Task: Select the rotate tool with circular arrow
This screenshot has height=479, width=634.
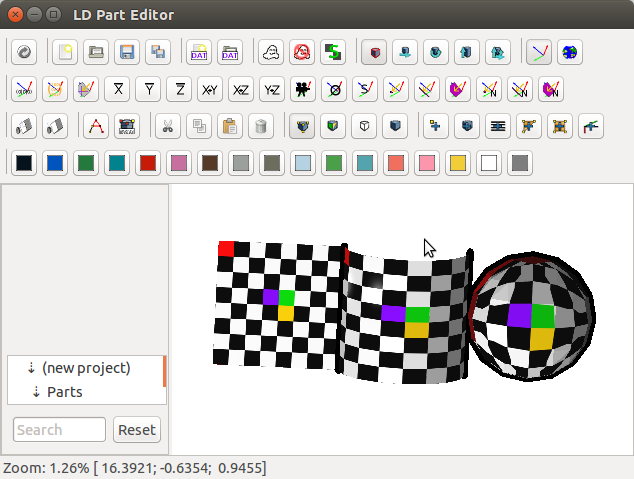Action: click(436, 52)
